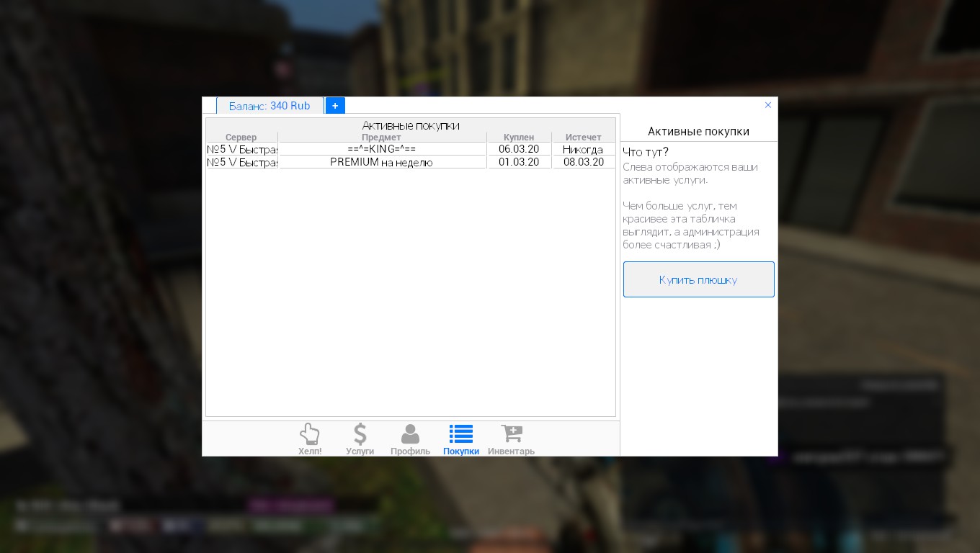980x553 pixels.
Task: Sort by the Сервер column header
Action: coord(241,138)
